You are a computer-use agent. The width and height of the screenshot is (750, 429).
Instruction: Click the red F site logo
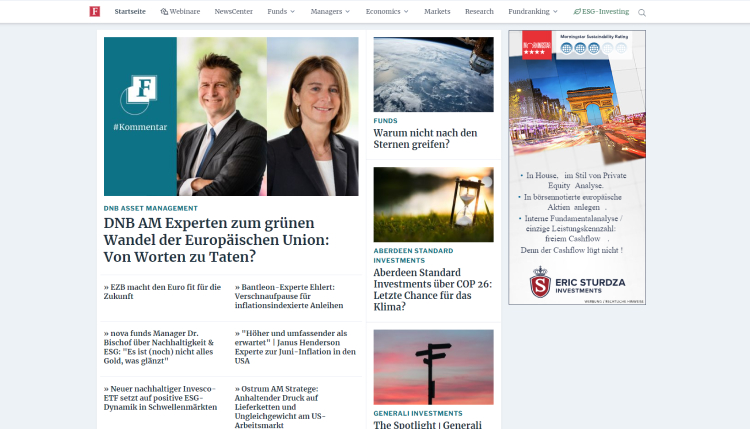click(x=95, y=11)
